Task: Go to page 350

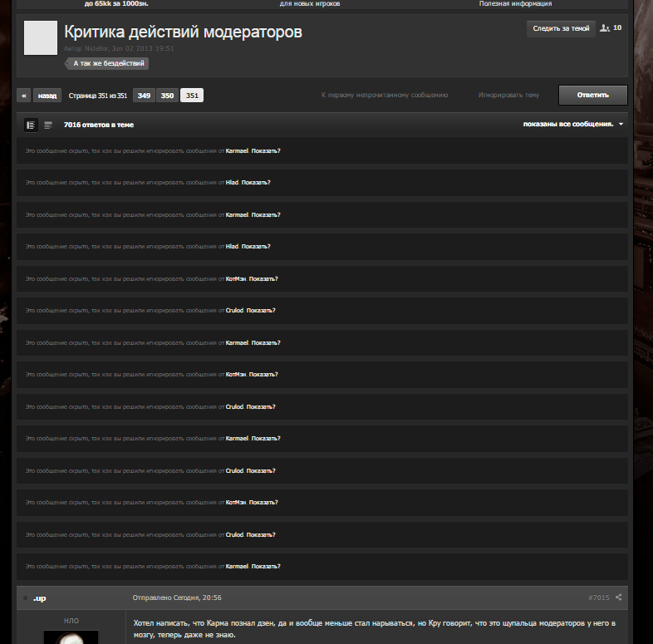Action: (x=168, y=96)
